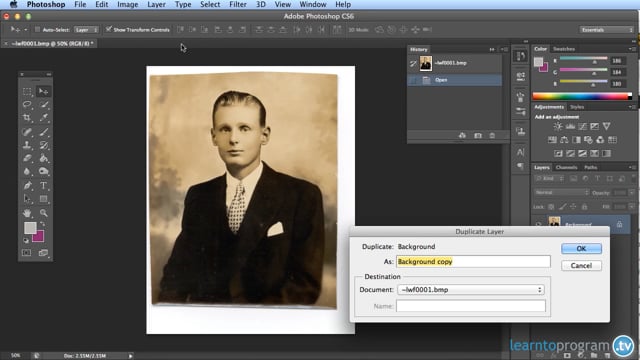Add a Levels adjustment
The height and width of the screenshot is (360, 640).
pos(570,127)
